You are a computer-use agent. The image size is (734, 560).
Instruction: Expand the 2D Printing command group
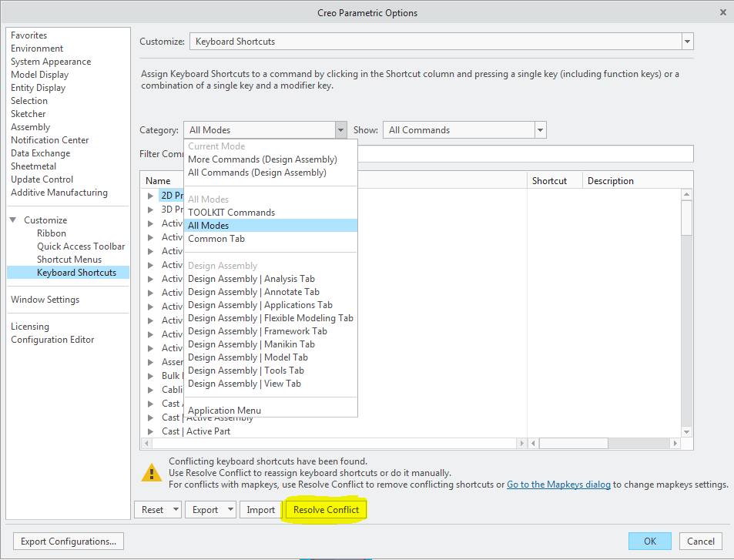tap(149, 195)
